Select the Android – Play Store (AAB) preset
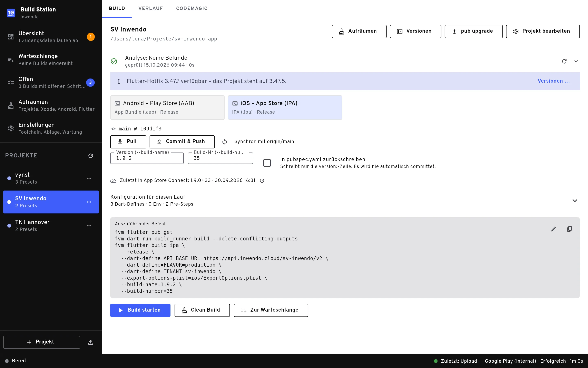Screen dimensions: 588x368 [167, 108]
